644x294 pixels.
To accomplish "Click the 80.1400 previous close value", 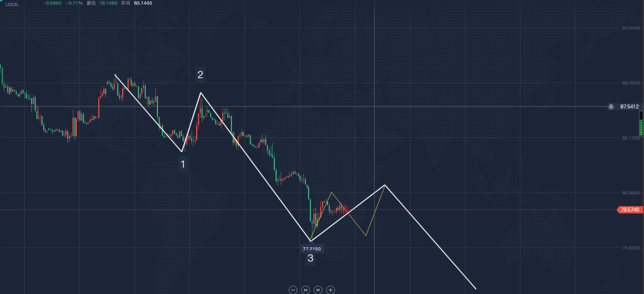I will pos(143,3).
